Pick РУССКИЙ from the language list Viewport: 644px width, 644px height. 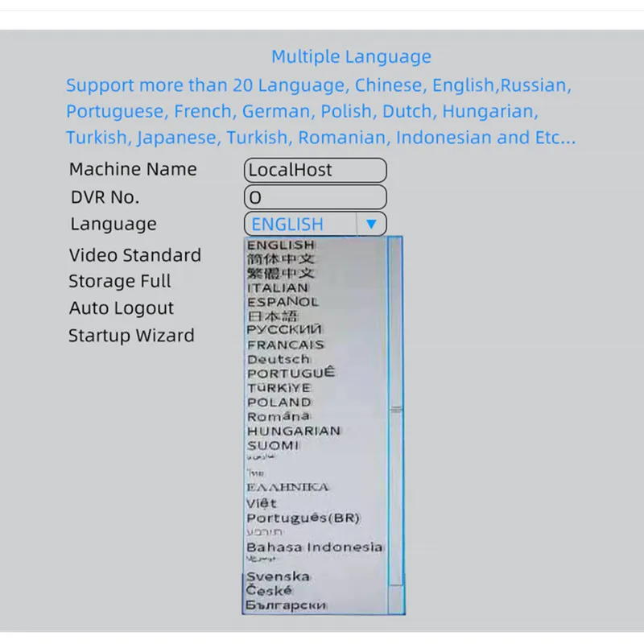284,330
